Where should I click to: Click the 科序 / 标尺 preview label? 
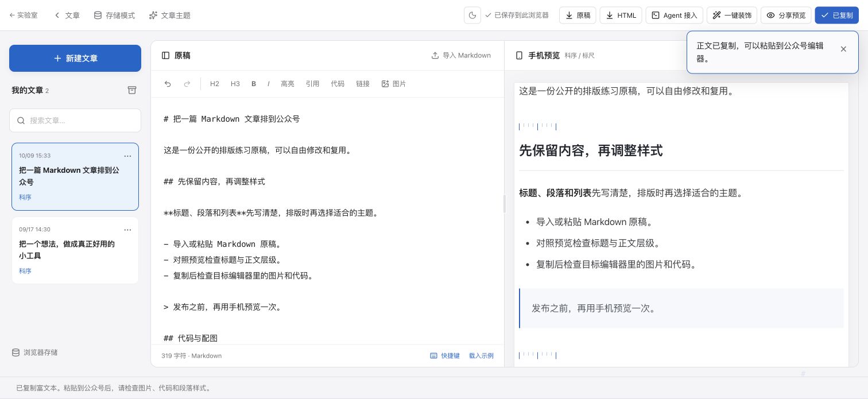click(x=579, y=56)
